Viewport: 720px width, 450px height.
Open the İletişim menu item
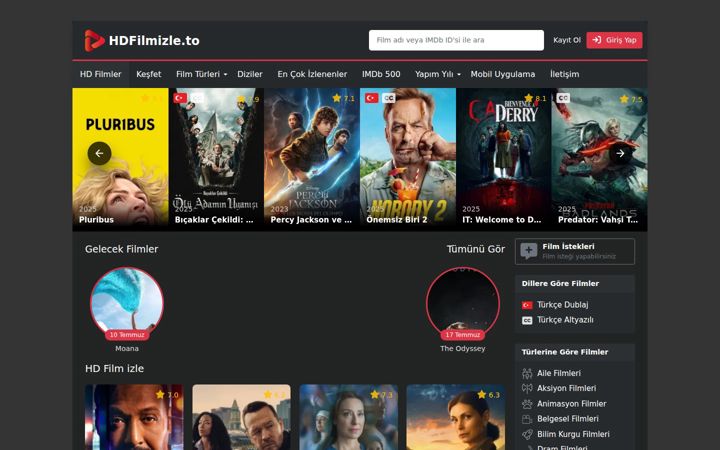(x=564, y=74)
